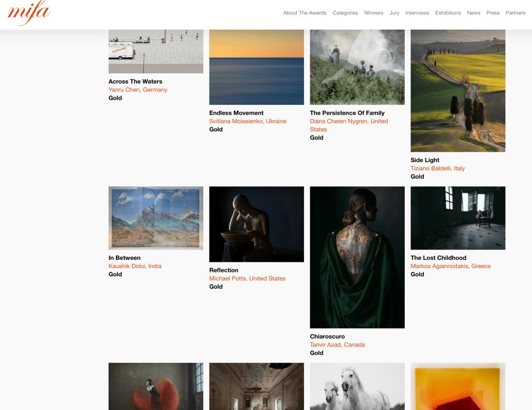Screen dimensions: 532x410
Task: Open the white horses photo thumbnail
Action: pyautogui.click(x=357, y=386)
